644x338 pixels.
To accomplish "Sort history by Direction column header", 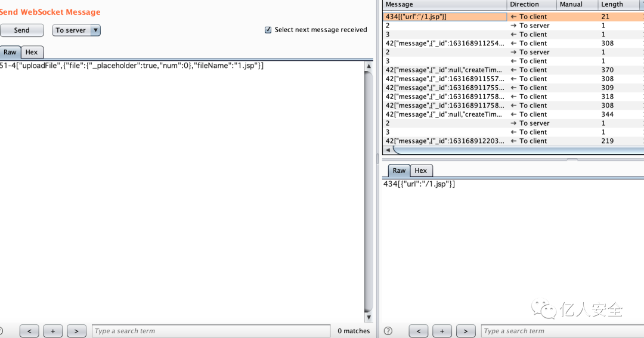I will point(532,5).
